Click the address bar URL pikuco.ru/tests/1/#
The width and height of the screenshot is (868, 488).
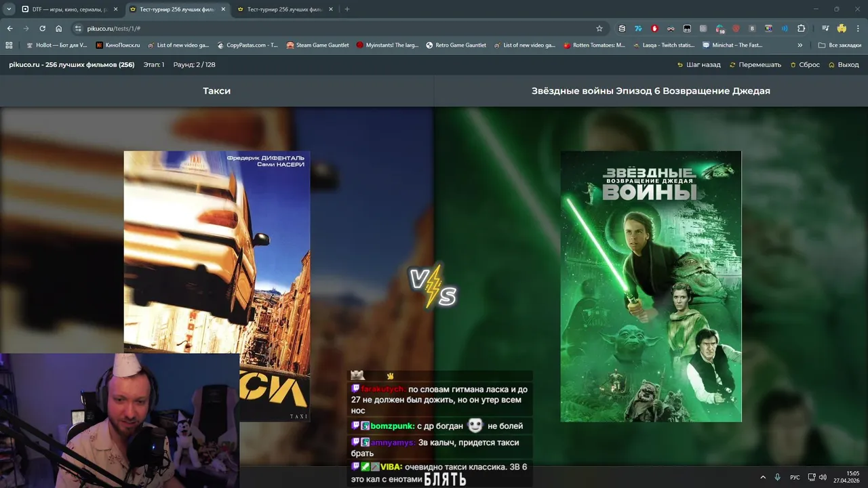pos(114,28)
